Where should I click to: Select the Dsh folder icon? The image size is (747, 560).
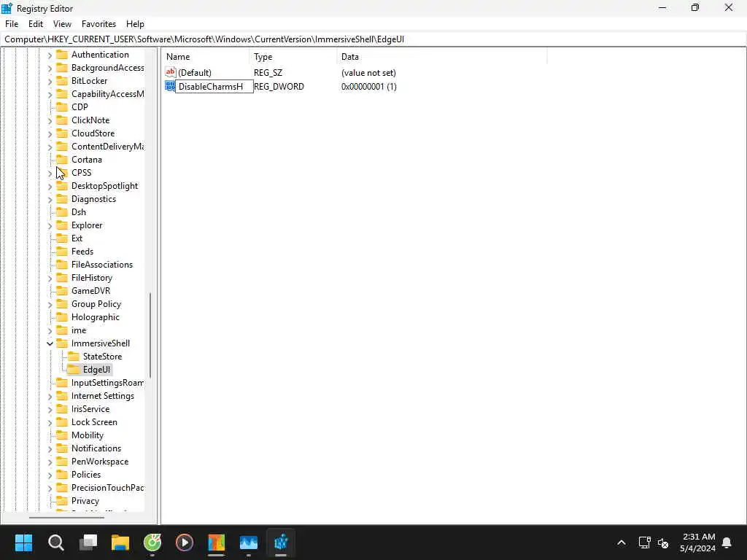[62, 212]
